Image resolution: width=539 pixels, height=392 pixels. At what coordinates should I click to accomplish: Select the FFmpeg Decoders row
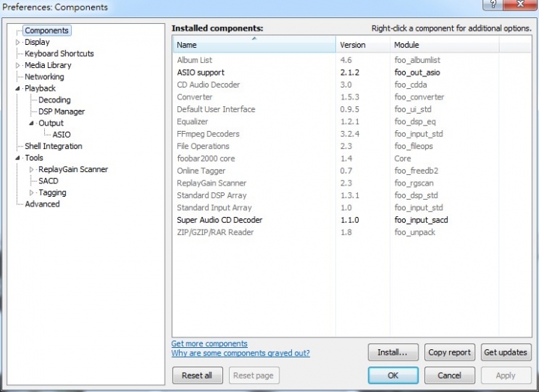click(352, 134)
